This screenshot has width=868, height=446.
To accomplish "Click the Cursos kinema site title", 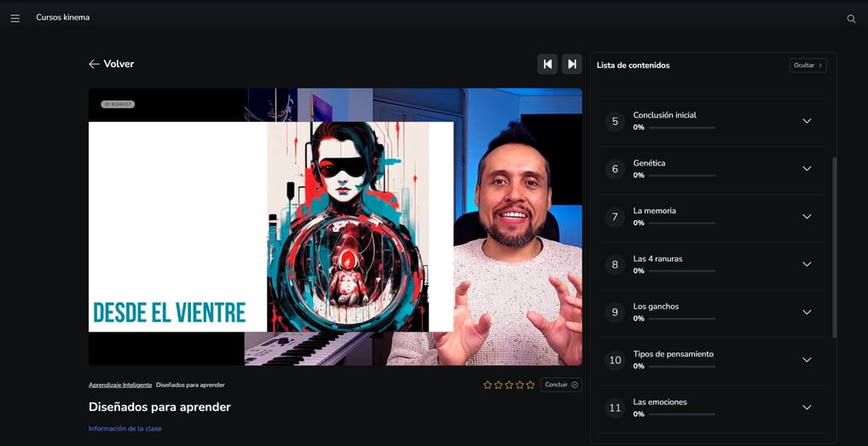I will pos(62,17).
